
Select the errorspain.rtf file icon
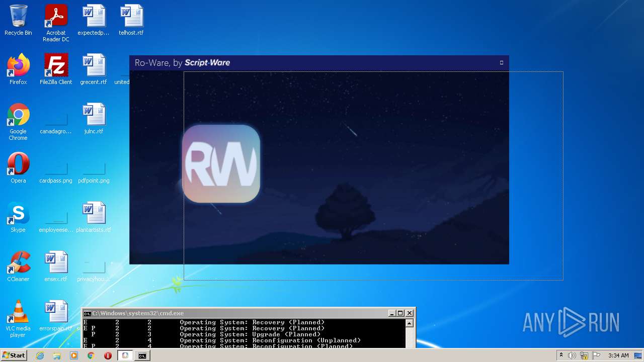(56, 316)
